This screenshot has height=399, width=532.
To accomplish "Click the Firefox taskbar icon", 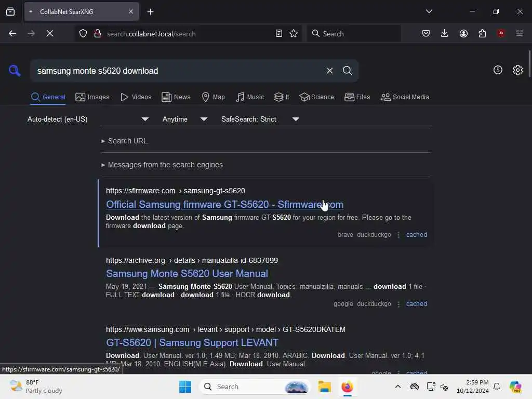I will pyautogui.click(x=347, y=387).
